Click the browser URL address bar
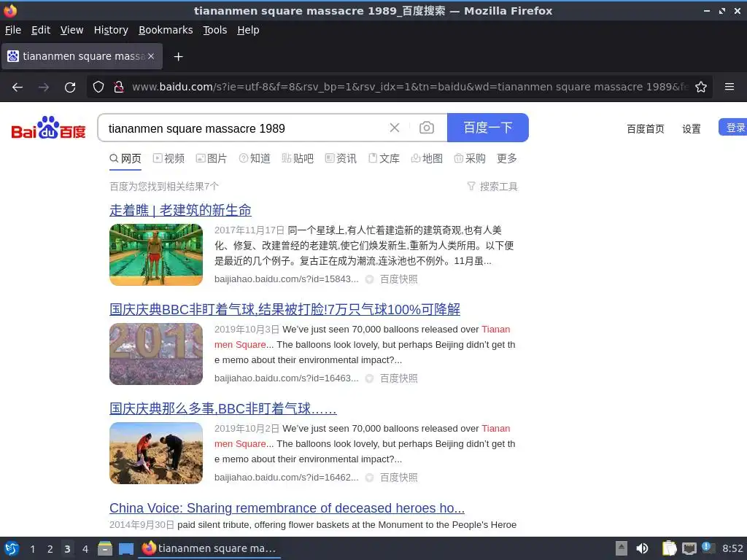The height and width of the screenshot is (560, 747). (410, 87)
